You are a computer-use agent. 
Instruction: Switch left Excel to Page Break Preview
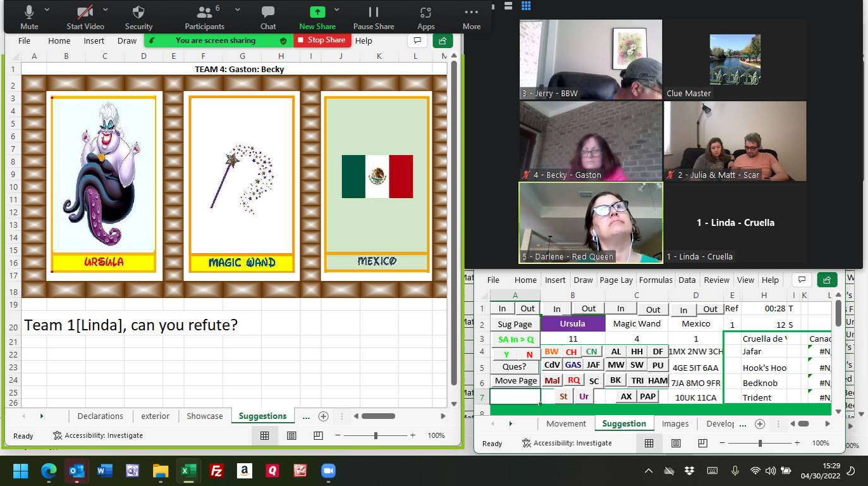[318, 435]
